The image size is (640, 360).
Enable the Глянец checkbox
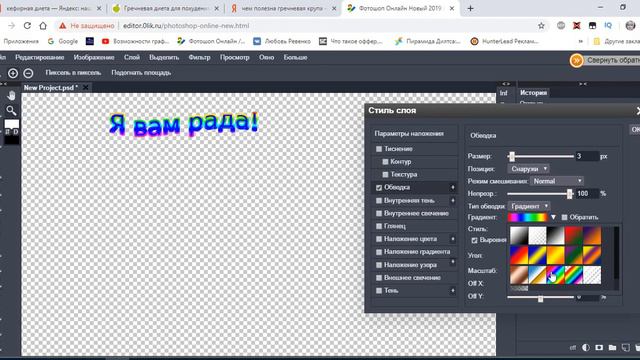[379, 226]
